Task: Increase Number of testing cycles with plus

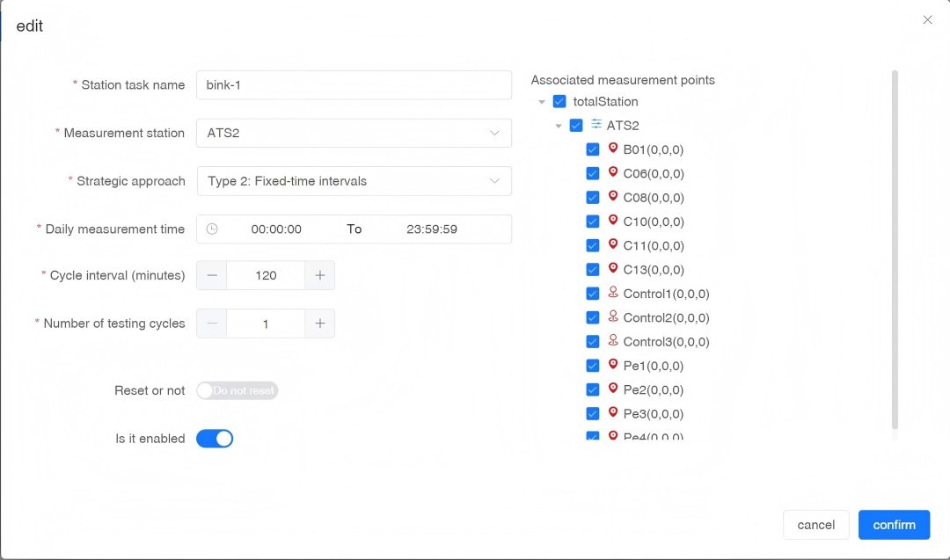Action: pos(319,324)
